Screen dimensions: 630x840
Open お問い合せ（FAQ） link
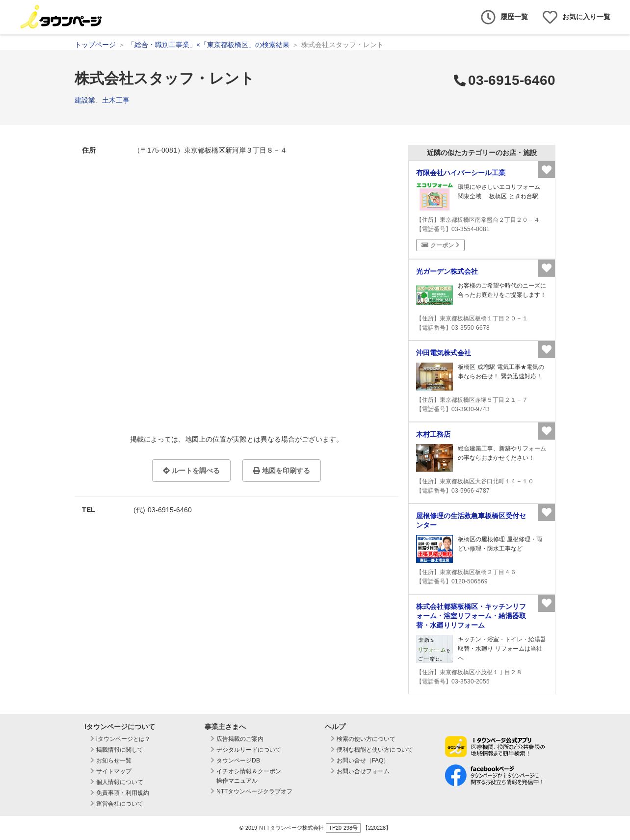(x=363, y=761)
